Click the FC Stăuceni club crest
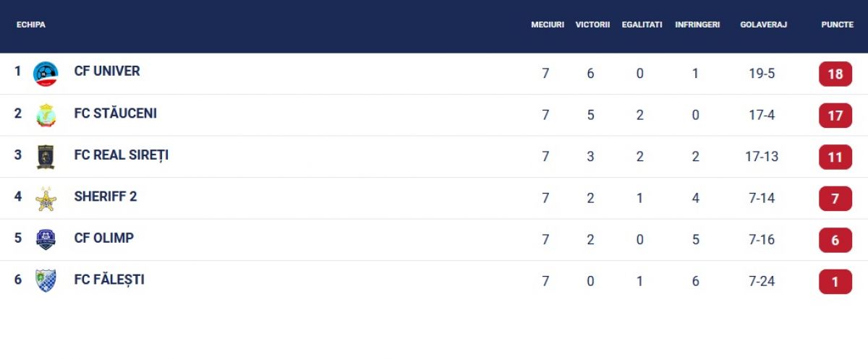868x359 pixels. 46,116
